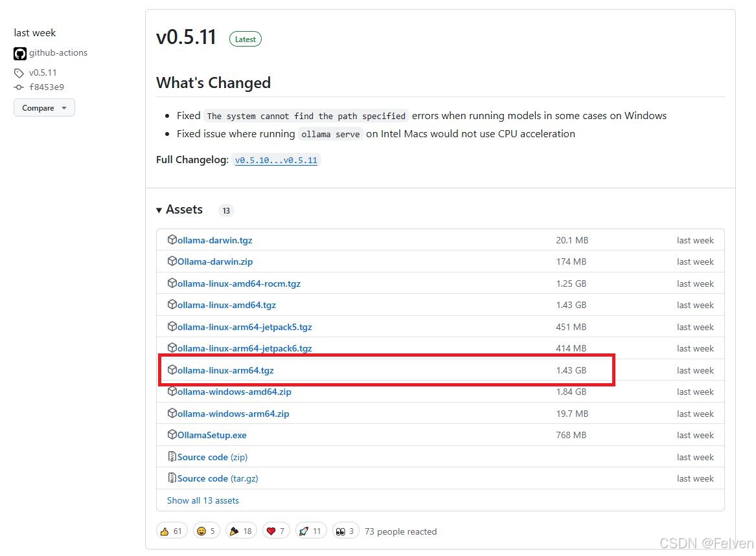The height and width of the screenshot is (556, 756).
Task: Open v0.5.11 tag link in sidebar
Action: point(43,72)
